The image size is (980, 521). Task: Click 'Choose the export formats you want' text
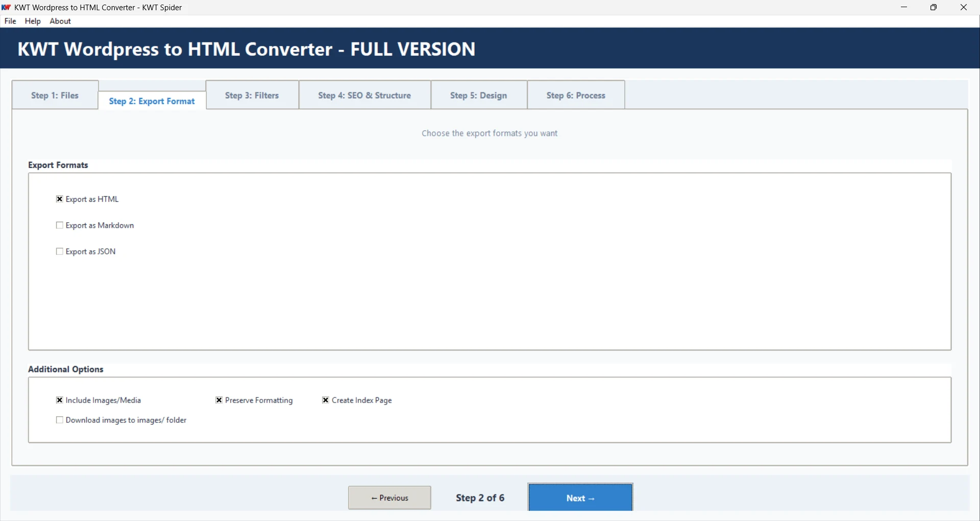[489, 133]
